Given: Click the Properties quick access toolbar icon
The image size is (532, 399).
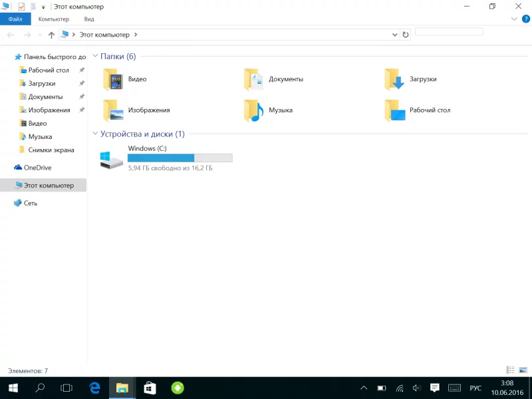Looking at the screenshot, I should coord(21,7).
